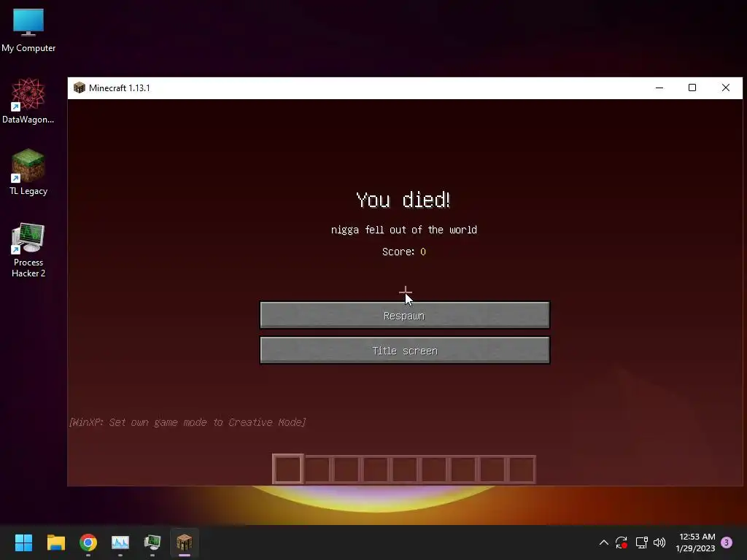Switch to Process Hacker taskbar icon
The height and width of the screenshot is (560, 747).
coord(152,542)
